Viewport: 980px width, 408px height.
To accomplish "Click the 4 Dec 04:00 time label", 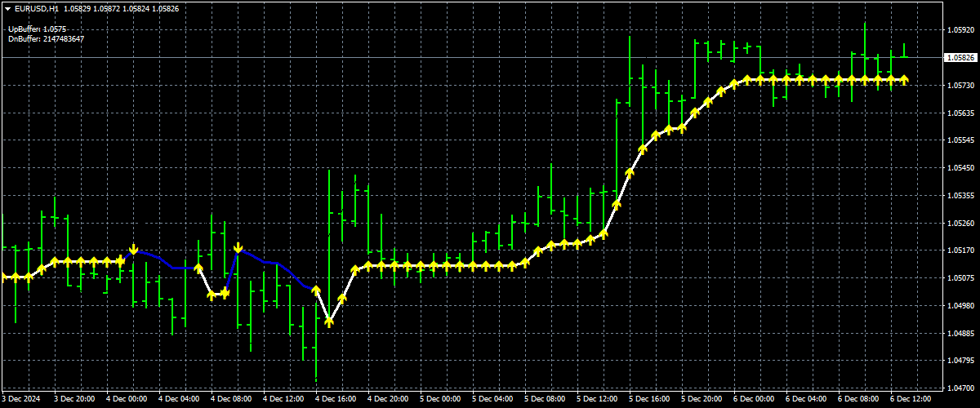I will (x=179, y=400).
